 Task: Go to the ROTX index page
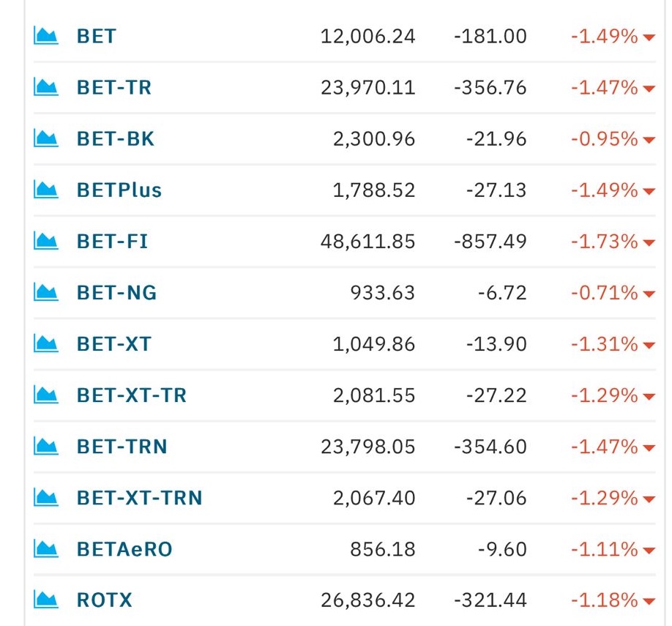coord(105,600)
